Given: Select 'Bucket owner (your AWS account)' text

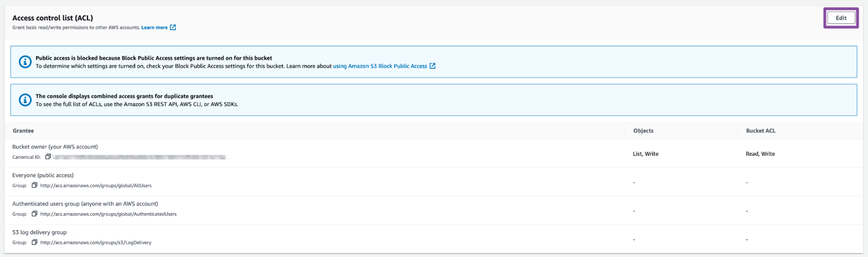Looking at the screenshot, I should [55, 147].
